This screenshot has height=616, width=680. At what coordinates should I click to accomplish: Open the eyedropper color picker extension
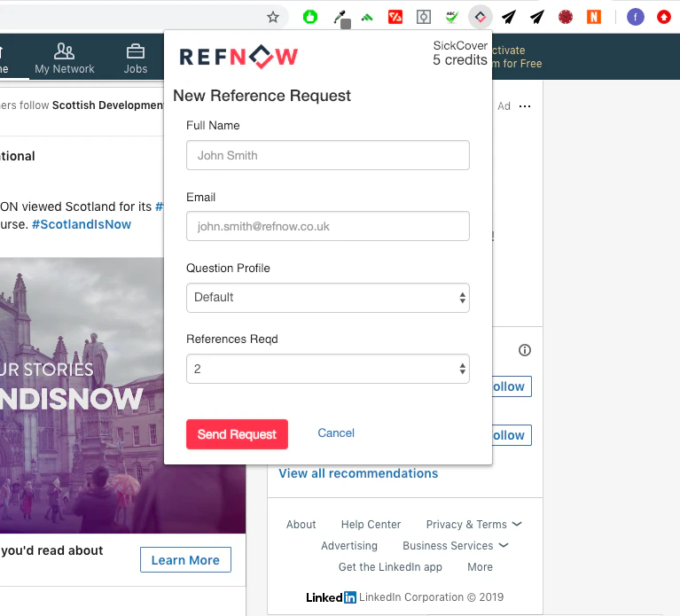coord(341,19)
